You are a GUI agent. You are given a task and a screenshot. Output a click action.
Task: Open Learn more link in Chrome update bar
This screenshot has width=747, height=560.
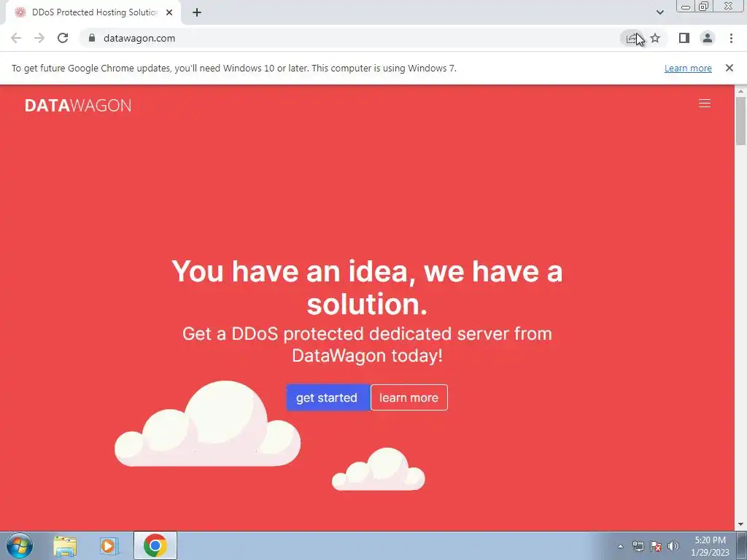688,68
